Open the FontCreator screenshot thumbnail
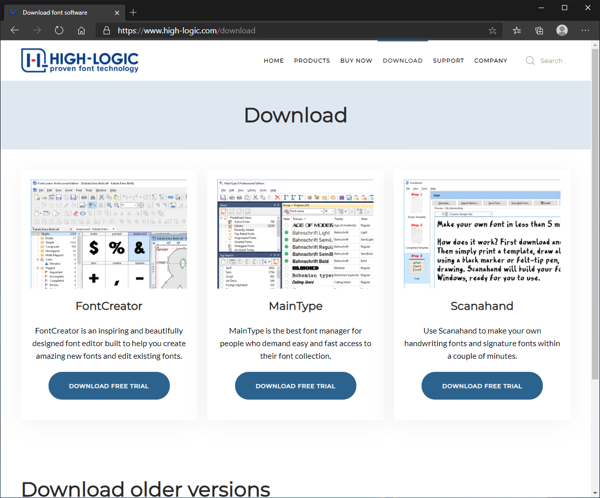The image size is (600, 498). [x=109, y=234]
